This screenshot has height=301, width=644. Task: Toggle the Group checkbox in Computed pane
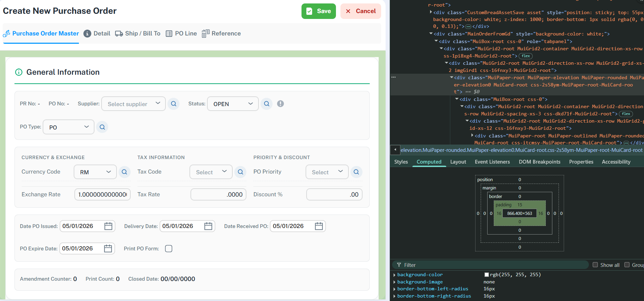tap(627, 265)
